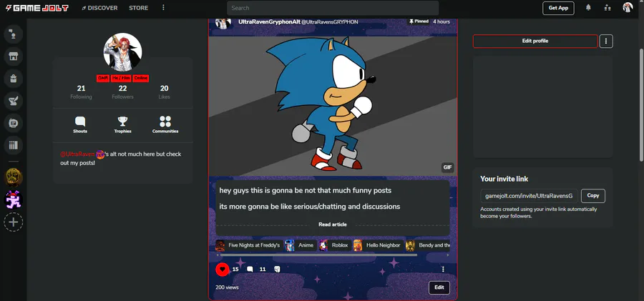644x301 pixels.
Task: Copy the invite link
Action: pos(593,195)
